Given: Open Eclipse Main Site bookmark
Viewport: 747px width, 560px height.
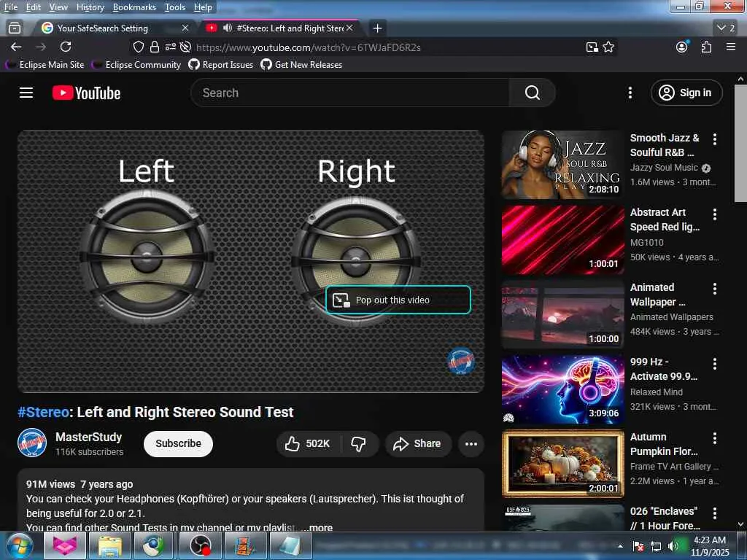Looking at the screenshot, I should [45, 65].
